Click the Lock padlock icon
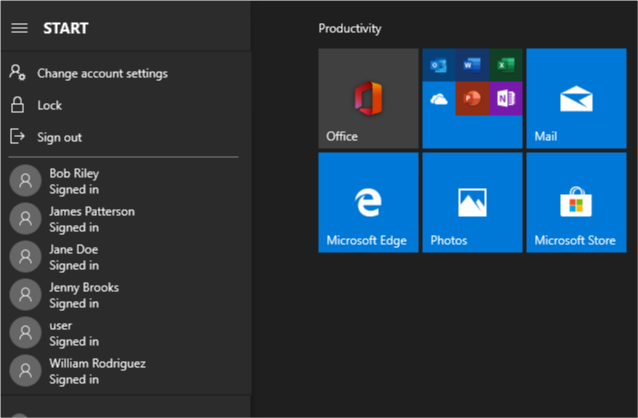This screenshot has width=638, height=418. (x=17, y=105)
